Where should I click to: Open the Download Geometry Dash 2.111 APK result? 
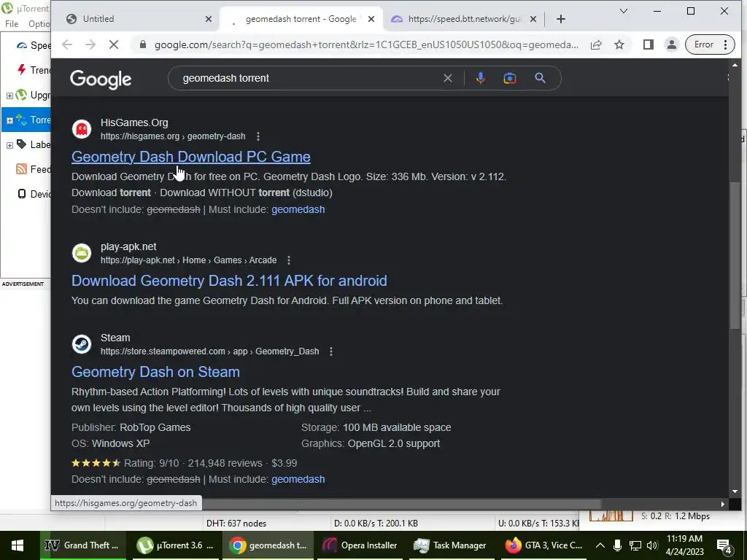tap(228, 281)
